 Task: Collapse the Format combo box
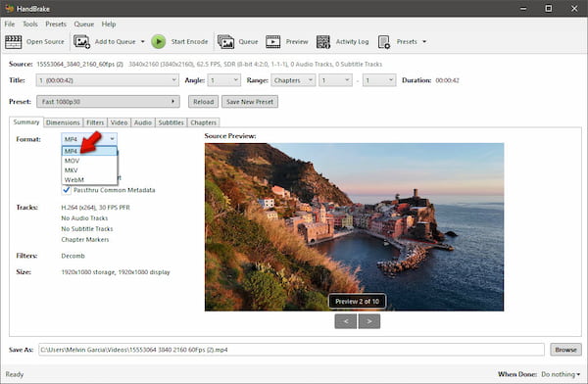click(x=89, y=139)
